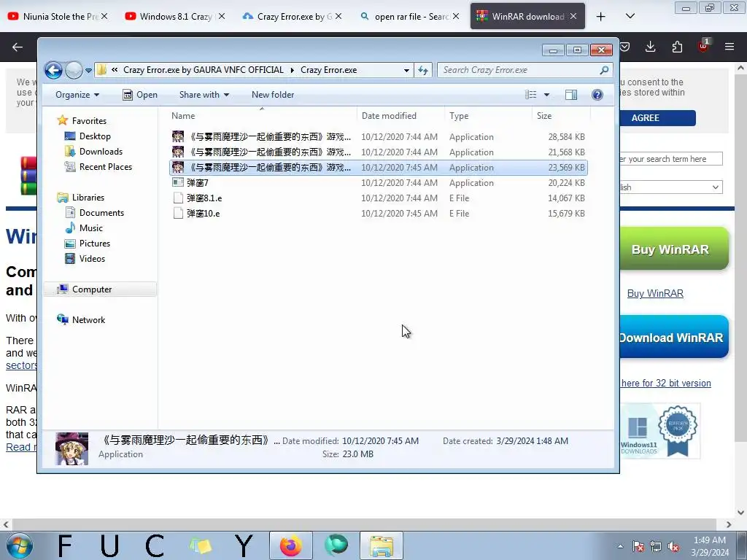Refresh the Crazy Error.exe folder
747x560 pixels.
pos(423,70)
